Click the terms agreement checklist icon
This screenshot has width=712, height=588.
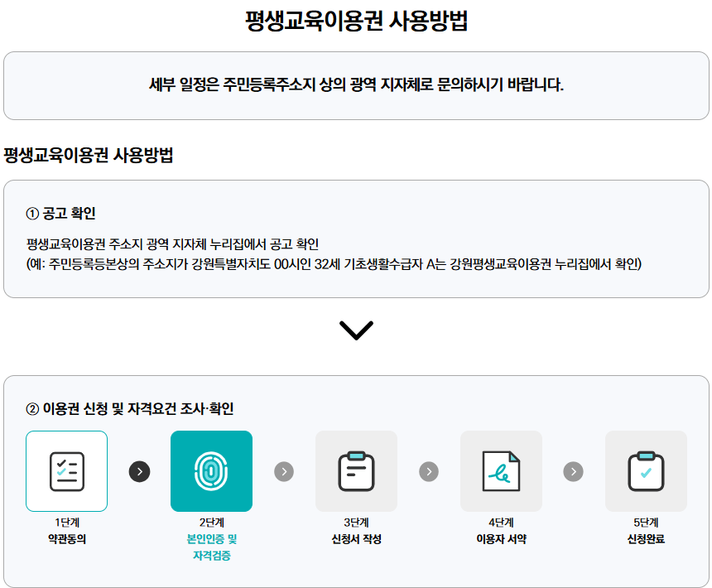tap(67, 471)
